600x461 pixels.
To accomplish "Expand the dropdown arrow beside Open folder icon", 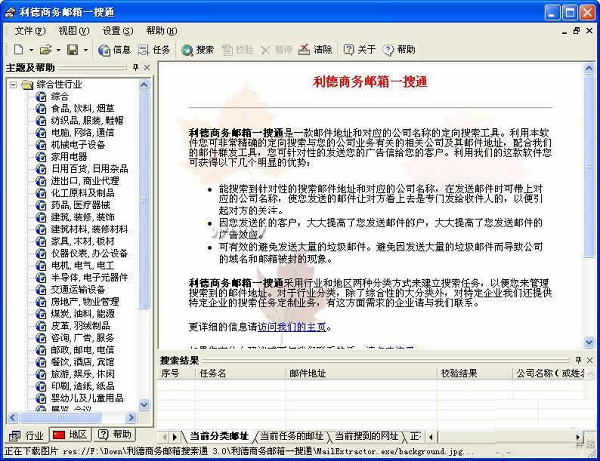I will pyautogui.click(x=59, y=50).
